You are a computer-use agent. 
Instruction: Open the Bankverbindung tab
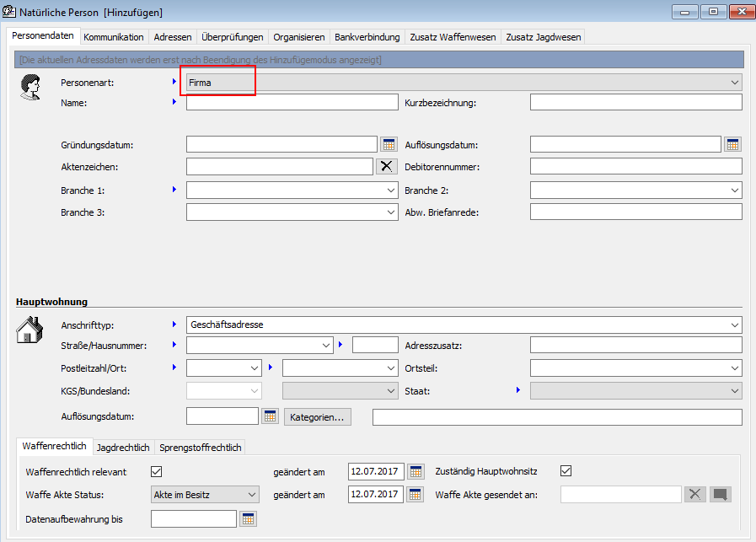click(367, 37)
